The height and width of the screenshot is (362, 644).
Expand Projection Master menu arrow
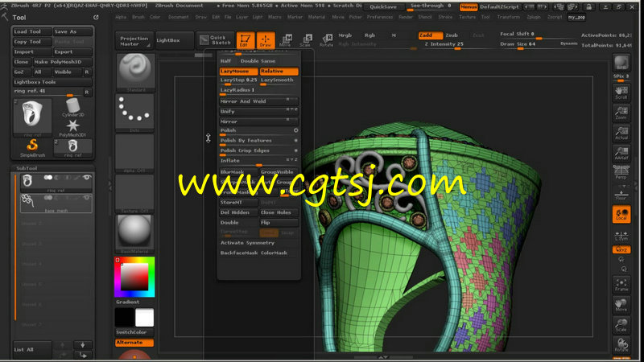148,45
